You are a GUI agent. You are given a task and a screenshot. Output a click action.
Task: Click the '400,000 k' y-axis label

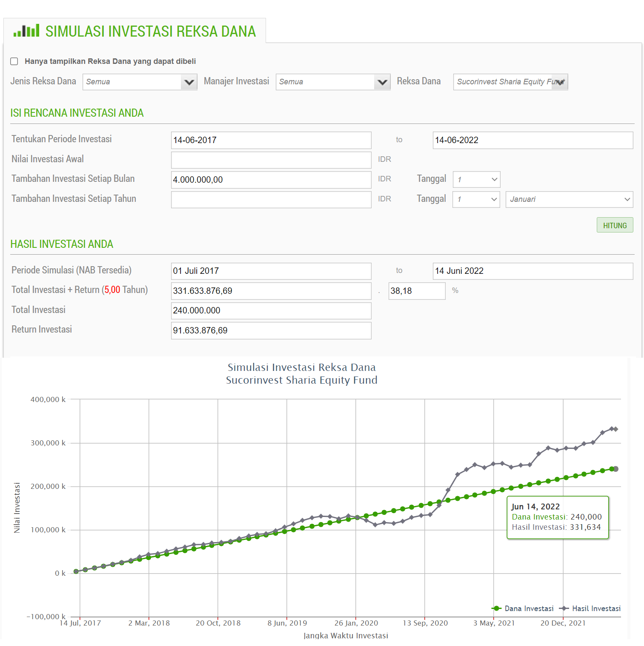coord(48,399)
